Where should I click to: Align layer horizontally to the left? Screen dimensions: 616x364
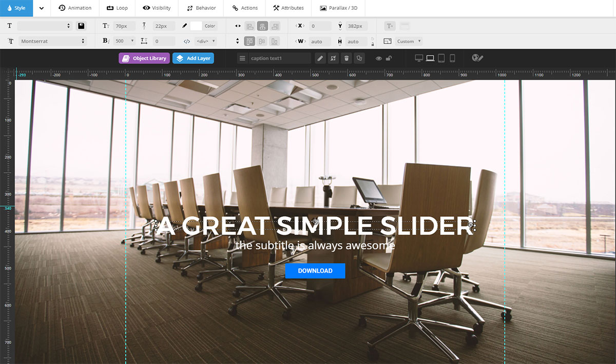tap(249, 26)
